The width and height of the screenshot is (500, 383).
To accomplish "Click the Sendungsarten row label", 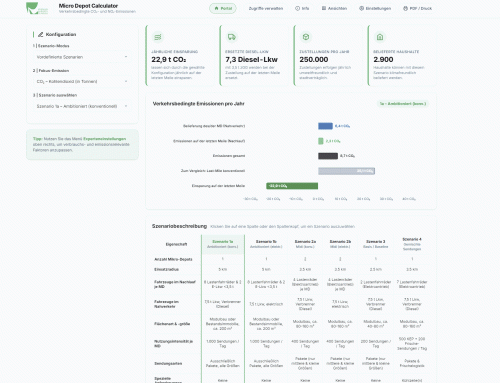I will pyautogui.click(x=168, y=363).
